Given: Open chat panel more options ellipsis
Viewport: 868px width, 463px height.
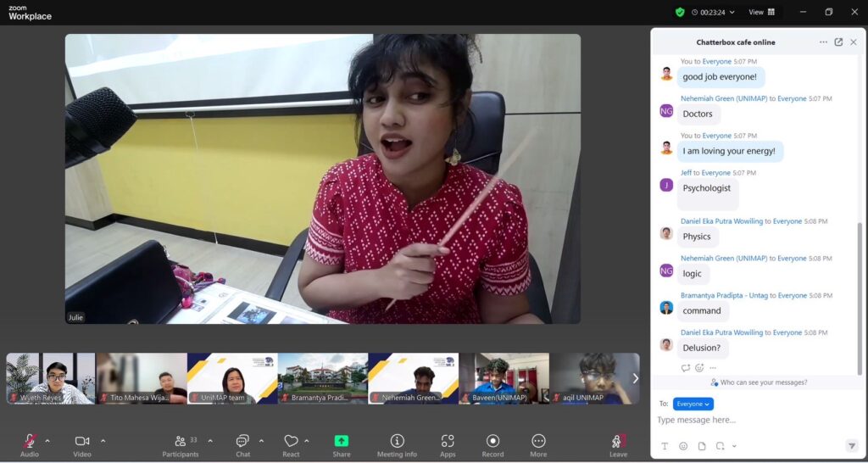Looking at the screenshot, I should click(823, 42).
